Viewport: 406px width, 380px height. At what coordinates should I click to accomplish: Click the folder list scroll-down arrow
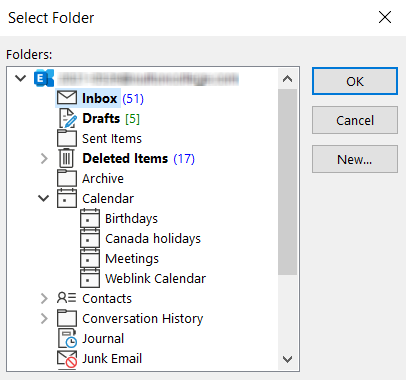point(287,359)
